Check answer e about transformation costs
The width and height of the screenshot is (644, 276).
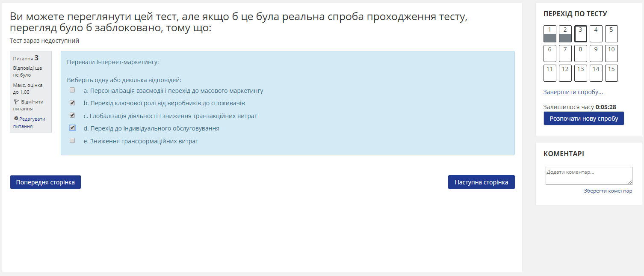click(x=72, y=140)
